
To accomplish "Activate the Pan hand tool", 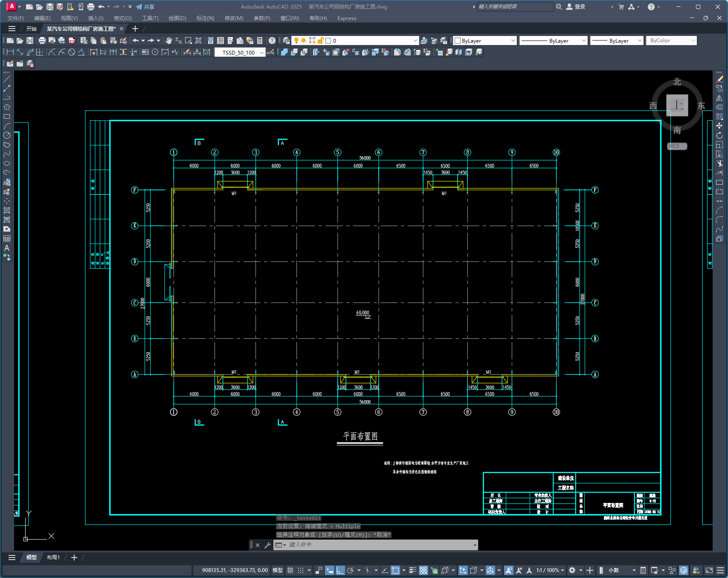I will (169, 41).
